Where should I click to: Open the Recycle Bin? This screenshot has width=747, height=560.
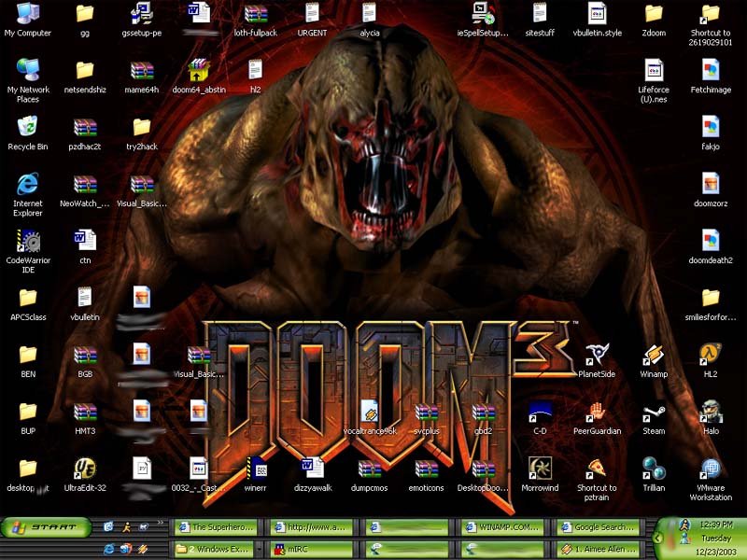pos(28,133)
